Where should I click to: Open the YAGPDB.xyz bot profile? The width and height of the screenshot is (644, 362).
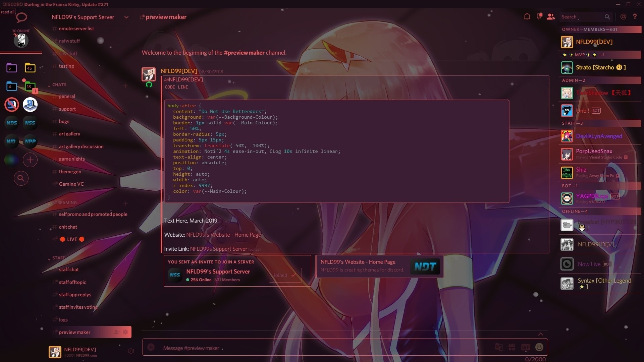(x=600, y=198)
